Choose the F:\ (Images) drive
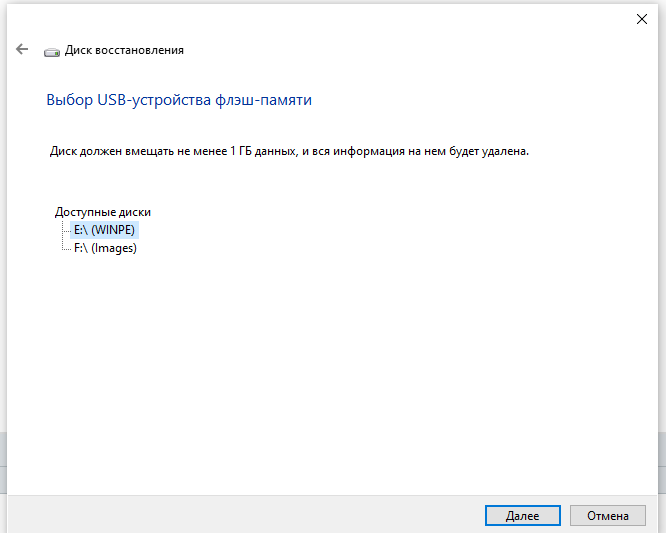This screenshot has width=666, height=533. click(105, 248)
